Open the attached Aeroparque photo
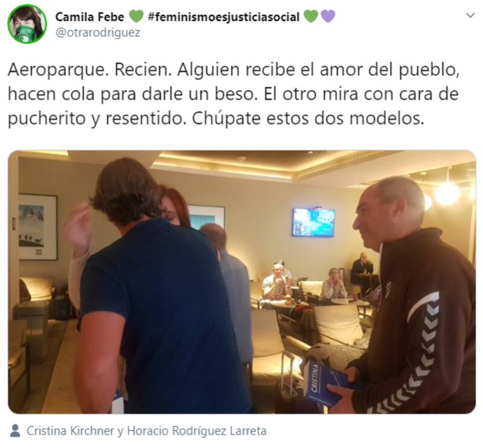This screenshot has width=483, height=448. 242,281
